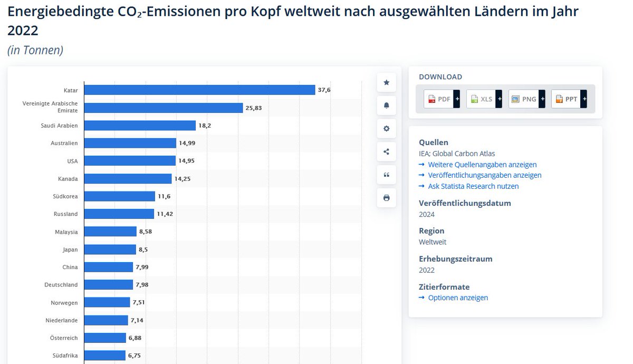The image size is (633, 364).
Task: Download the data as XLS
Action: tap(484, 99)
